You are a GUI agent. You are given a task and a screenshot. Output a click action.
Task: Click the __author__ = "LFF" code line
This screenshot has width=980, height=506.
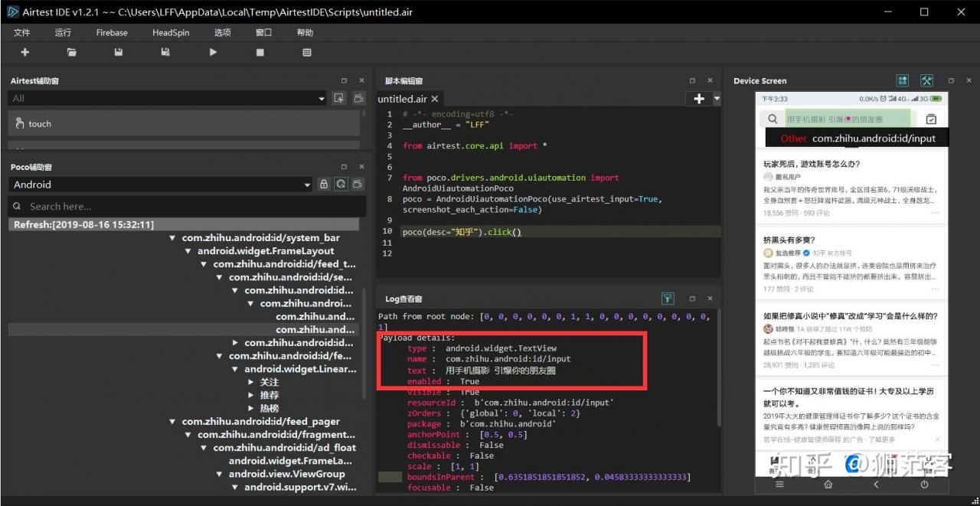(x=446, y=125)
